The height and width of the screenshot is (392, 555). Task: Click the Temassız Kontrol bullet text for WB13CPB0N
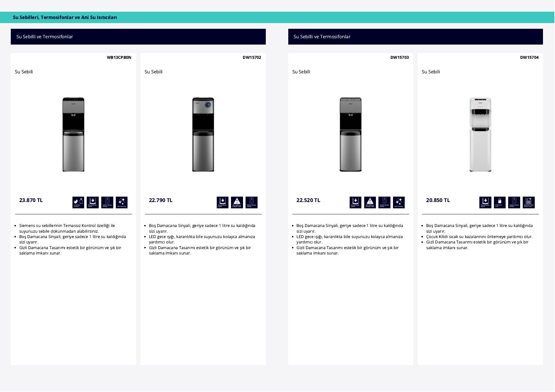(67, 229)
